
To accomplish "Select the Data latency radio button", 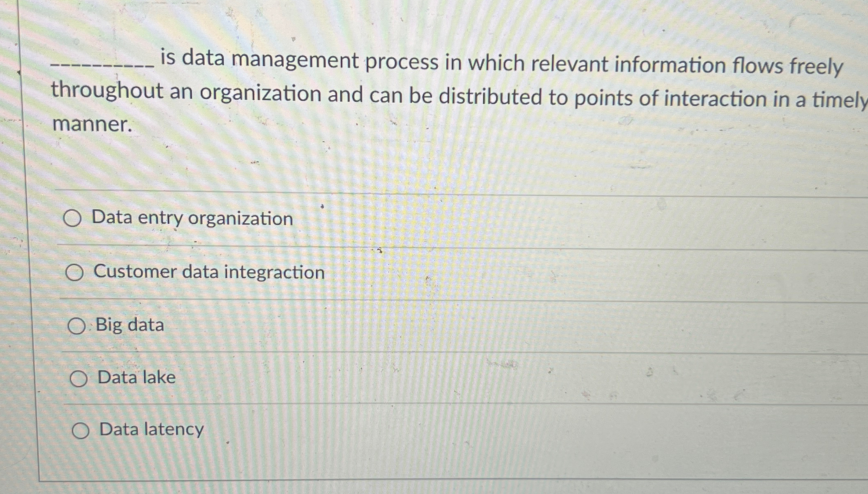I will [x=81, y=430].
